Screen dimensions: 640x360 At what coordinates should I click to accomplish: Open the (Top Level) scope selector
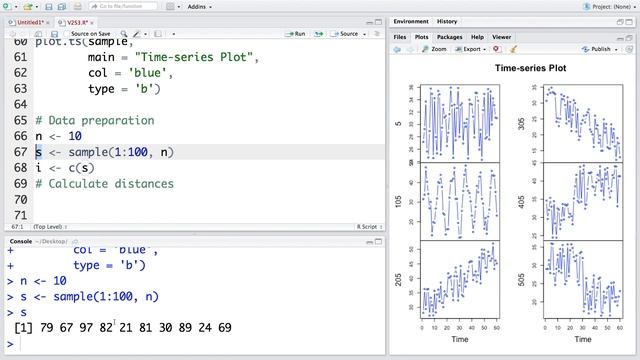coord(50,227)
